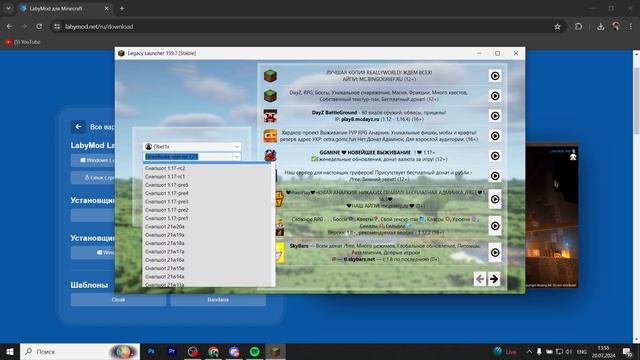This screenshot has width=640, height=360.
Task: Open Spotify from taskbar
Action: tap(255, 351)
